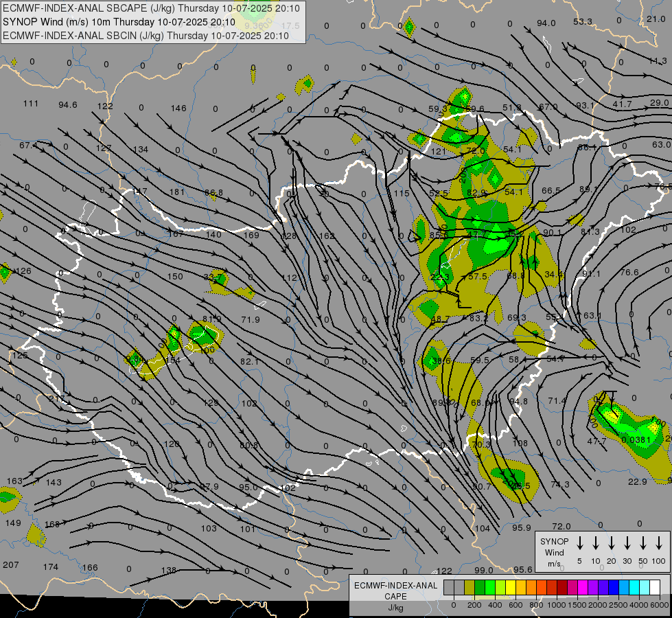Click the map value 166
The height and width of the screenshot is (618, 672).
pyautogui.click(x=90, y=567)
